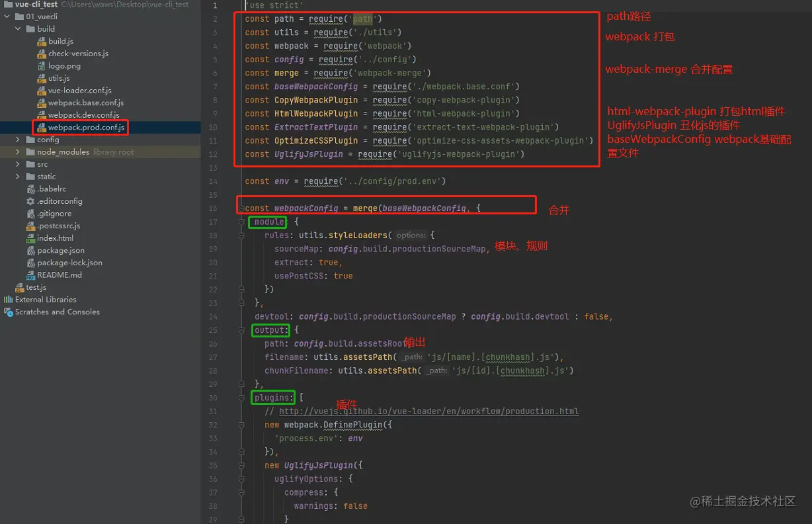The image size is (812, 524).
Task: Click the webpack.dev.conf.js file icon
Action: click(42, 115)
